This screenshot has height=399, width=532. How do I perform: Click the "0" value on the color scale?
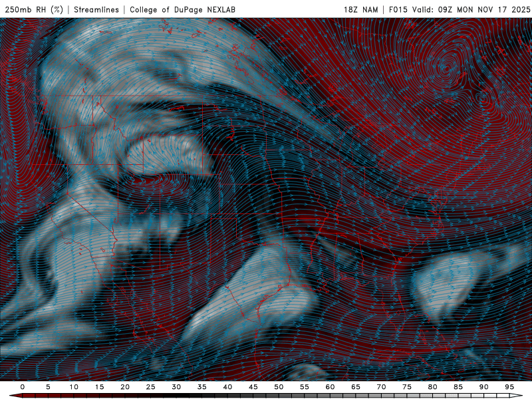click(23, 387)
